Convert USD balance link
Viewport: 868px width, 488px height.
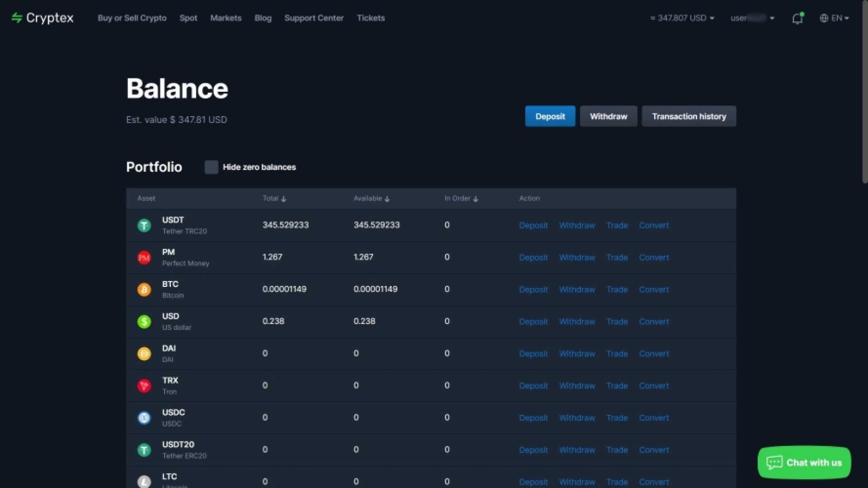pyautogui.click(x=654, y=321)
